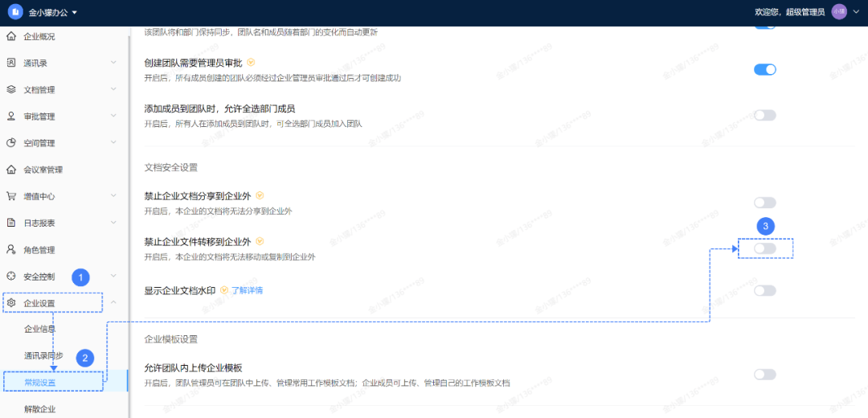Open the 超级管理员 account dropdown arrow
The height and width of the screenshot is (418, 868).
(856, 12)
